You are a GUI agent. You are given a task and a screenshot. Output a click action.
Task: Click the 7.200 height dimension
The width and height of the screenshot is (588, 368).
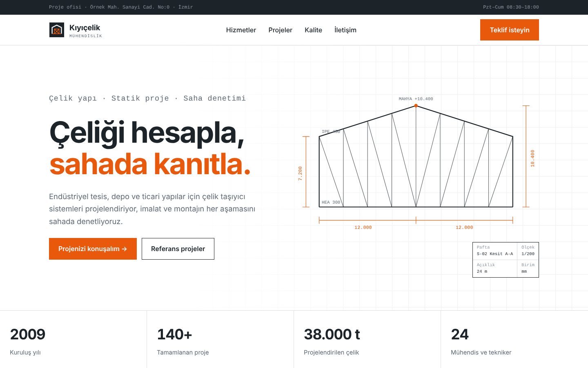click(x=300, y=173)
